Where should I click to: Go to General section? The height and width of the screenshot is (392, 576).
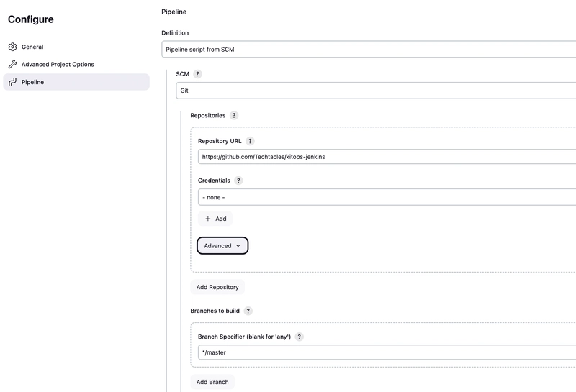[x=32, y=47]
